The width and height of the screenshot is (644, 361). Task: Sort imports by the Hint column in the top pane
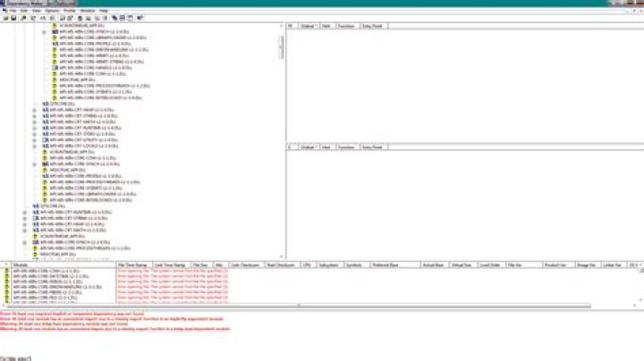(x=327, y=26)
